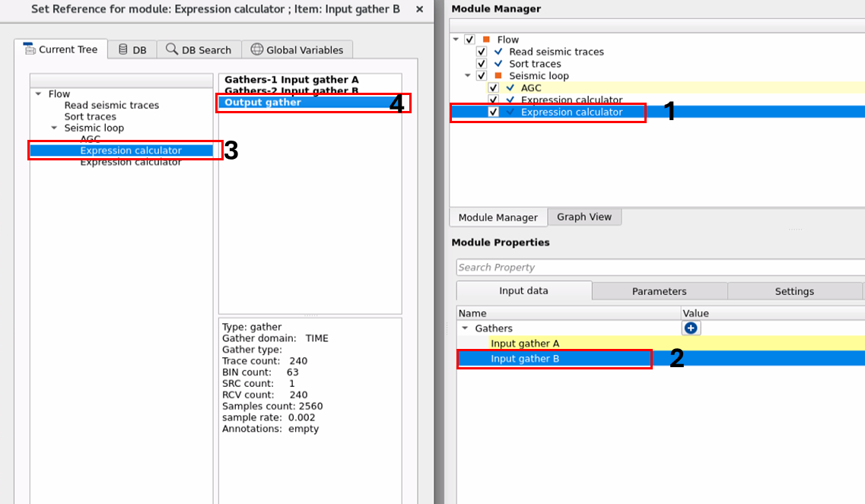Toggle the Flow checkbox in Module Manager
This screenshot has width=865, height=504.
click(x=469, y=40)
